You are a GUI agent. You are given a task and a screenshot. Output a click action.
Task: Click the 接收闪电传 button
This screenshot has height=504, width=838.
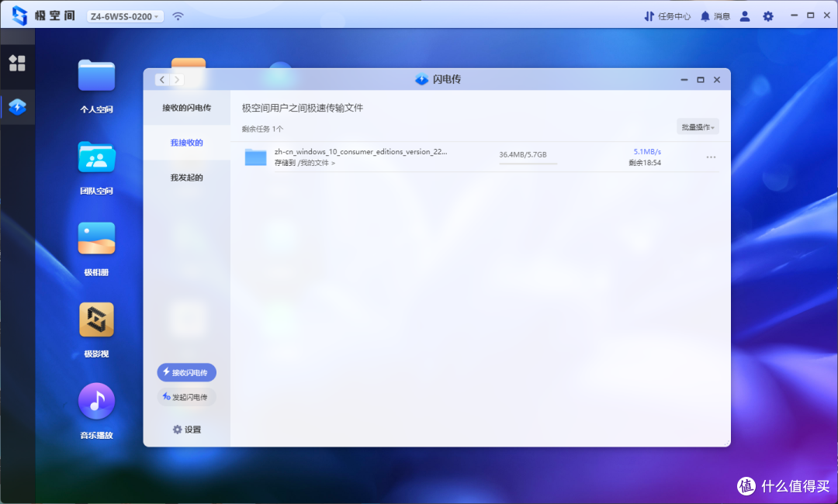tap(186, 372)
